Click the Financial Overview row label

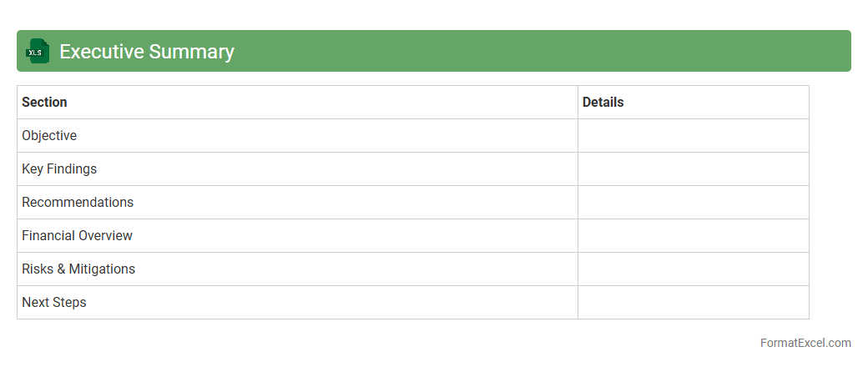click(x=77, y=236)
